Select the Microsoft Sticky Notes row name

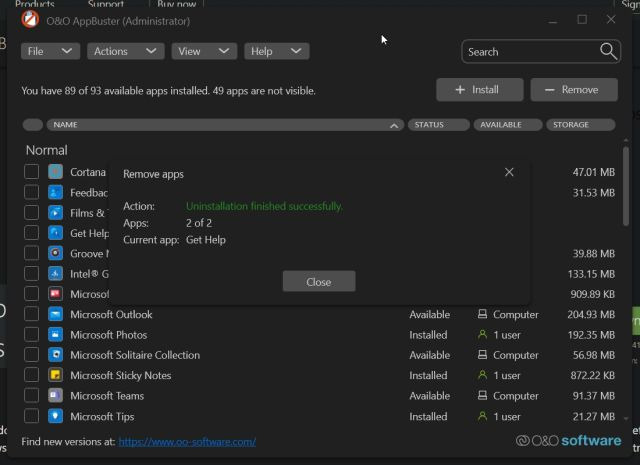(x=120, y=375)
